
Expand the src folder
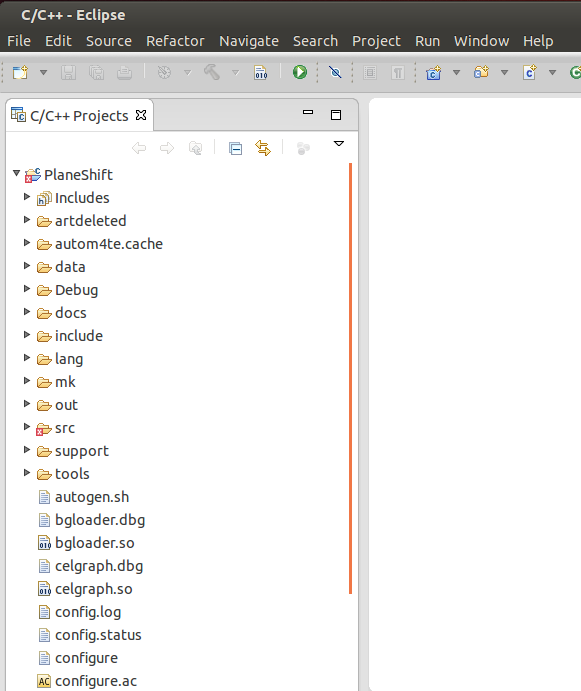(27, 427)
